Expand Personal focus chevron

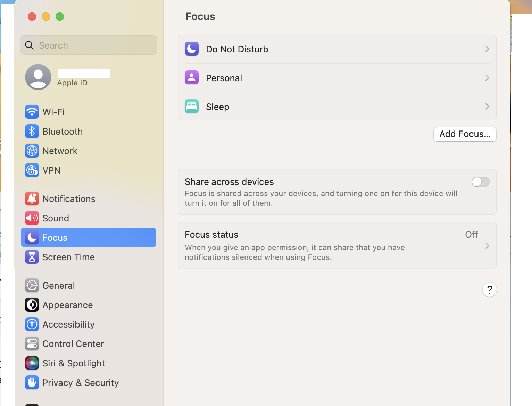click(487, 78)
